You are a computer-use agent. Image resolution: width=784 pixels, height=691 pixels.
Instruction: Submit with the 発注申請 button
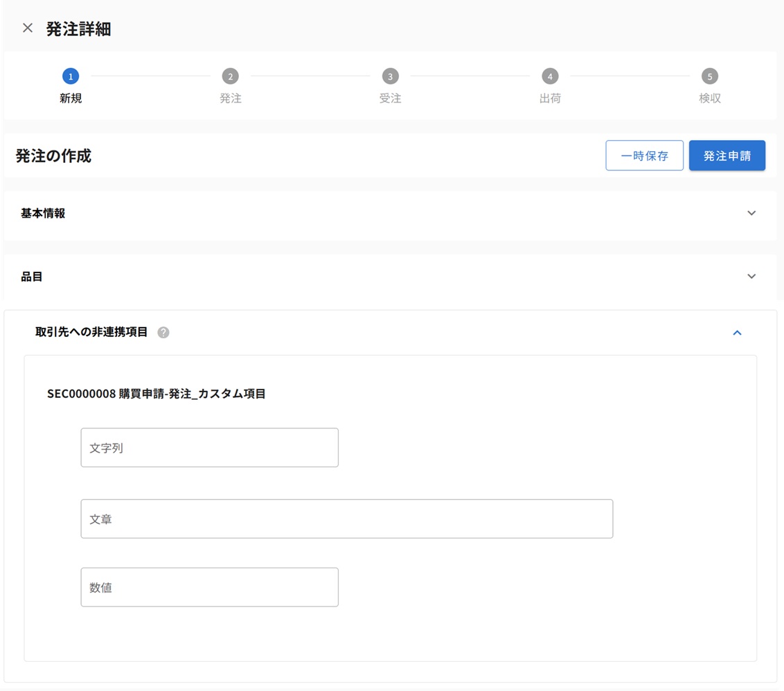coord(727,156)
